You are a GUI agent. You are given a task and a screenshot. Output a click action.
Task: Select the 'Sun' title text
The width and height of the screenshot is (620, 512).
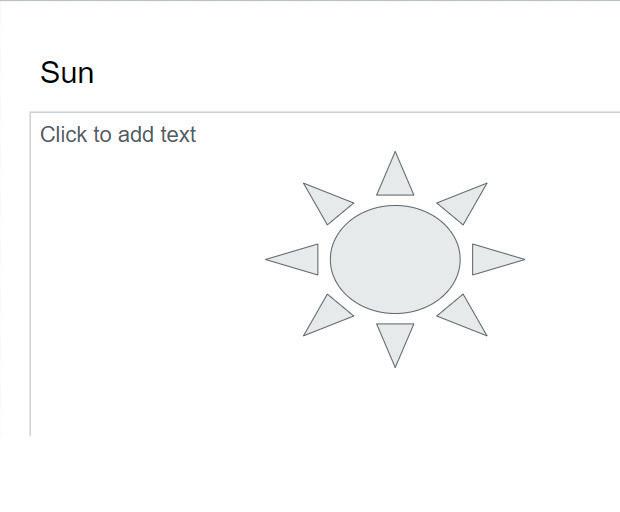(x=67, y=73)
